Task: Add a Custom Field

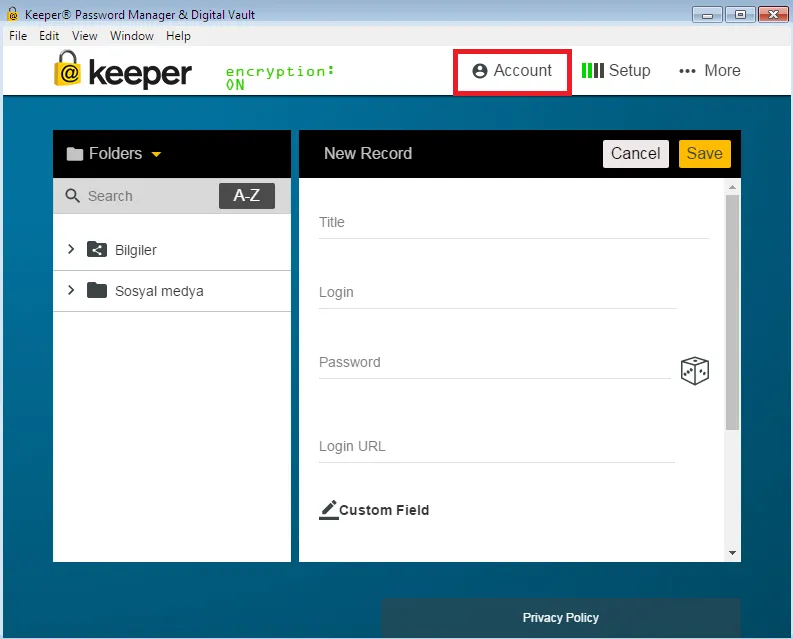Action: click(384, 510)
